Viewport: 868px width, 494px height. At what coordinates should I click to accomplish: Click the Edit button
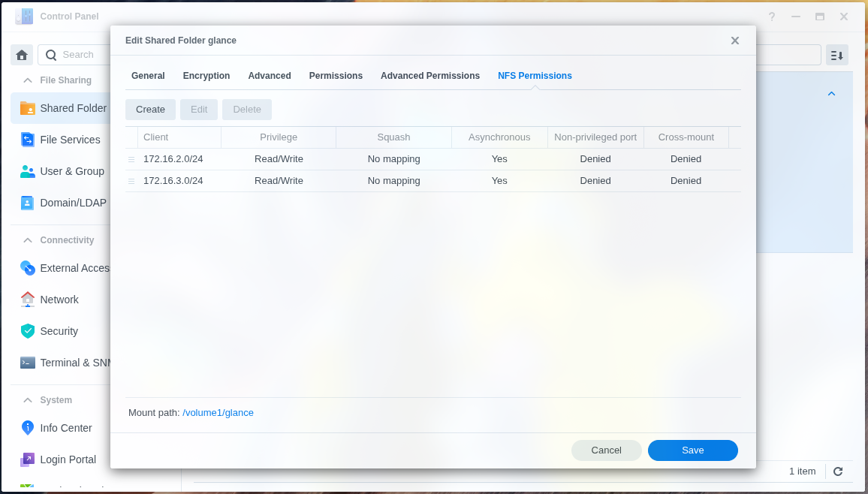tap(199, 110)
